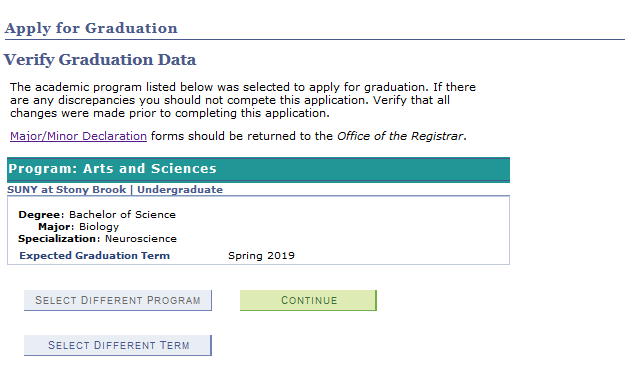Select the Neuroscience specialization value
Screen dimensions: 644x378
click(x=141, y=239)
